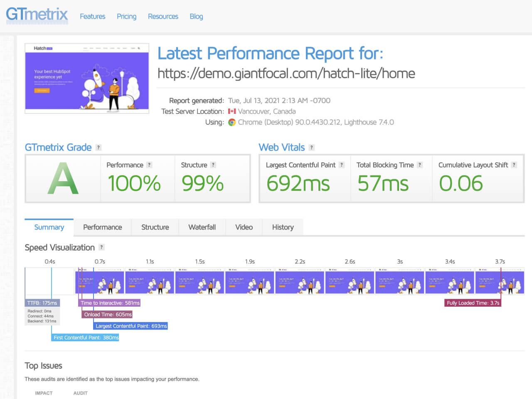Viewport: 532px width, 399px height.
Task: Click the Time to Interactive: 581ms marker
Action: pos(110,303)
